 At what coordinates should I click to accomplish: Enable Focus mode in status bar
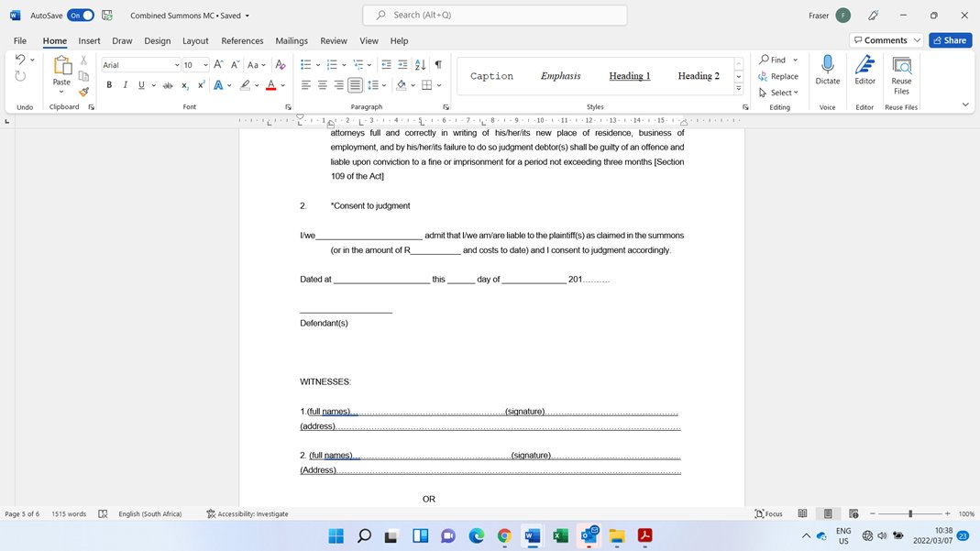click(769, 514)
